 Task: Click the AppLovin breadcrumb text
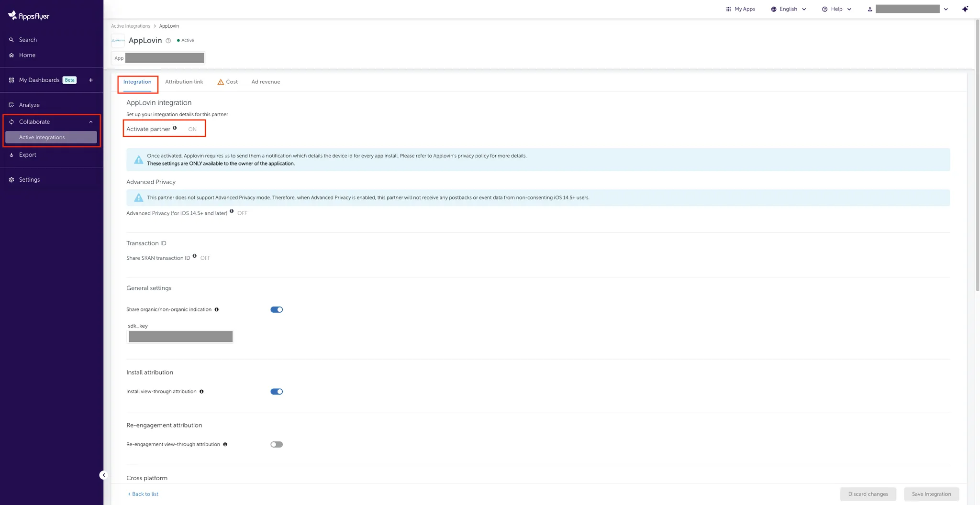coord(169,26)
